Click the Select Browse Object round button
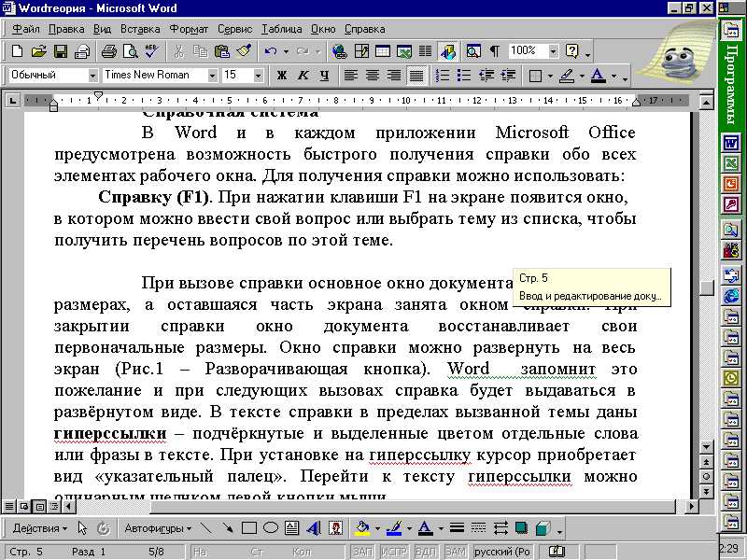747x560 pixels. tap(706, 476)
